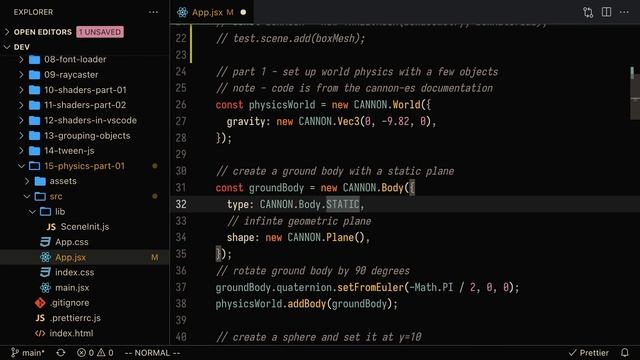Click the 09-raycaster folder icon

35,75
